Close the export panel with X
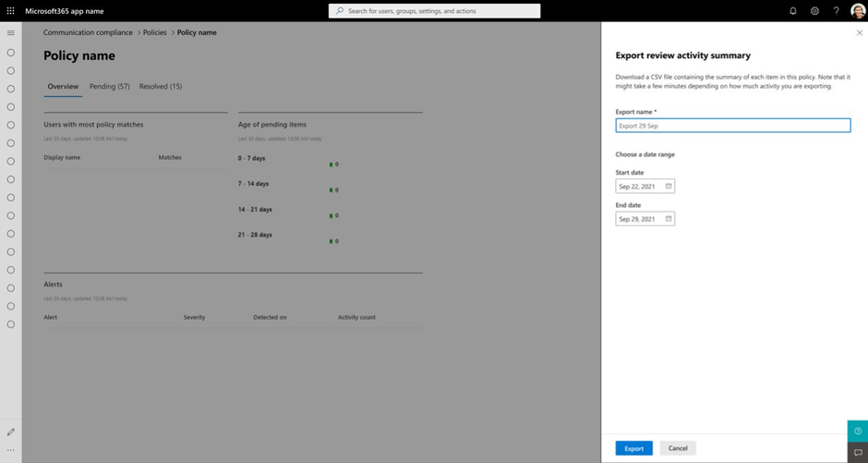 (x=859, y=32)
